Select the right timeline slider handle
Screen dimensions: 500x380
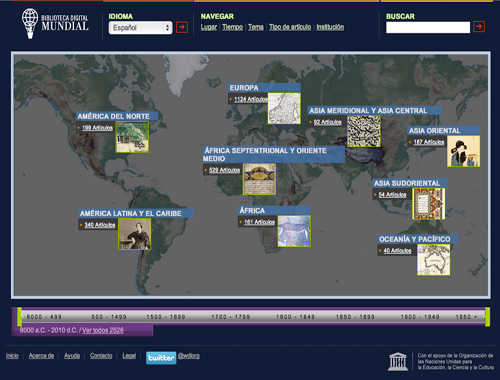click(487, 317)
